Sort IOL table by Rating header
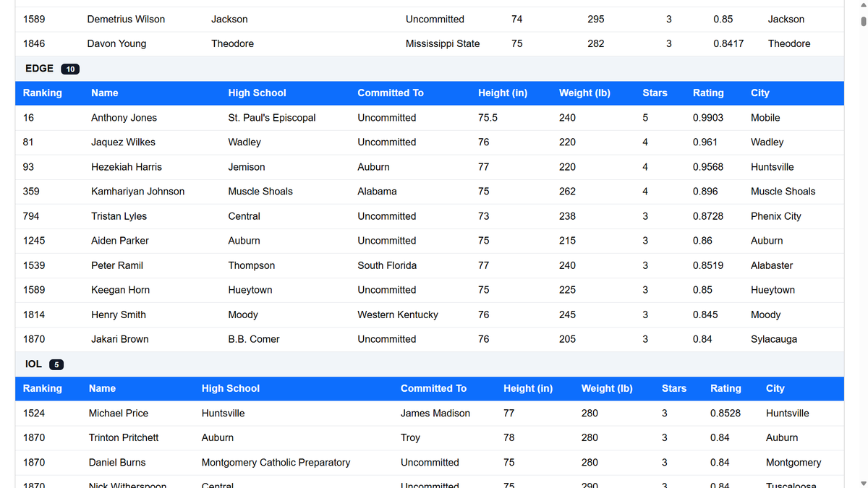Viewport: 868px width, 488px height. click(726, 389)
